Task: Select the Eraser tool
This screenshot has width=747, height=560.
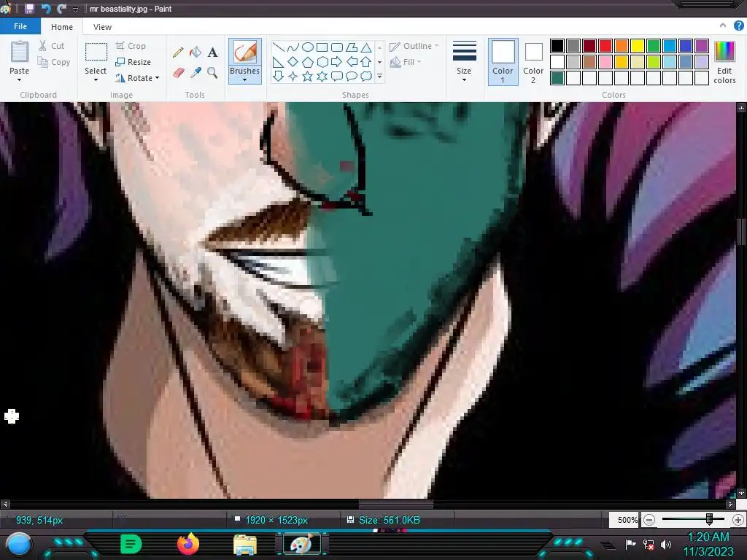Action: pos(178,72)
